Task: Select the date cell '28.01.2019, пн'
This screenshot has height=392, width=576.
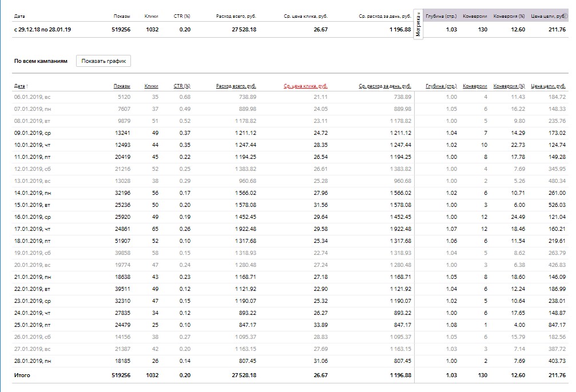Action: [33, 361]
